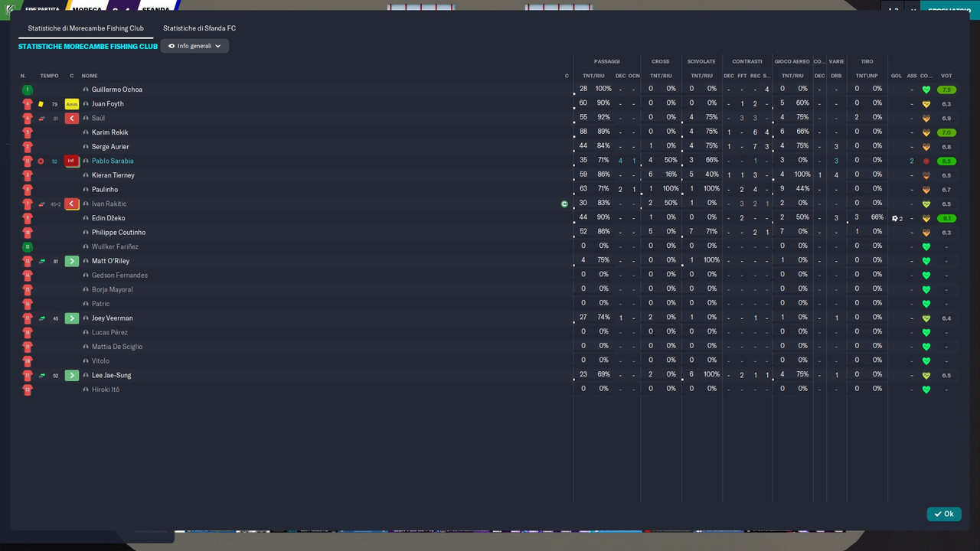Sort by the VOT rating column header
Viewport: 980px width, 551px height.
click(946, 76)
